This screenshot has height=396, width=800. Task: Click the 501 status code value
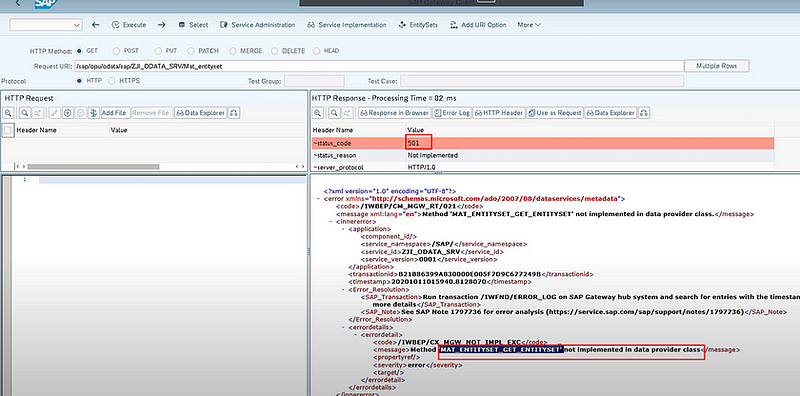[413, 143]
